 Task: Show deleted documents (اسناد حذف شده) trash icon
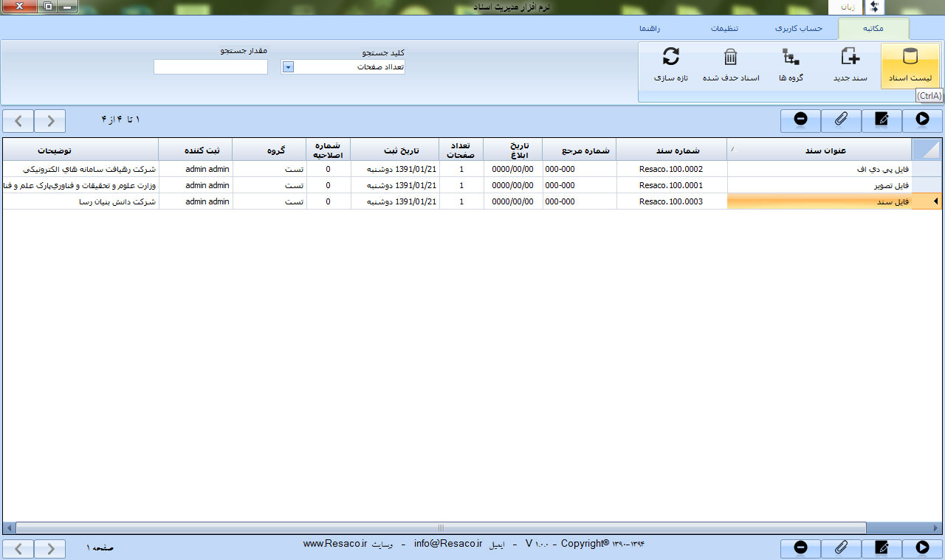(730, 65)
